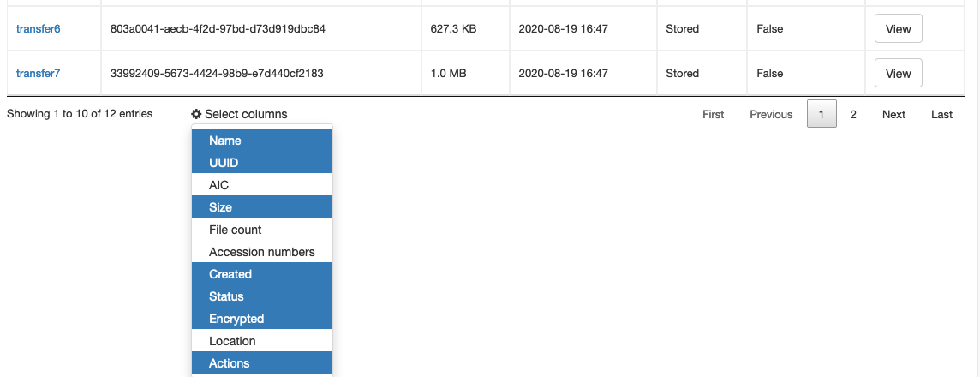Click View button for transfer7
Screen dimensions: 980x377
coord(898,74)
